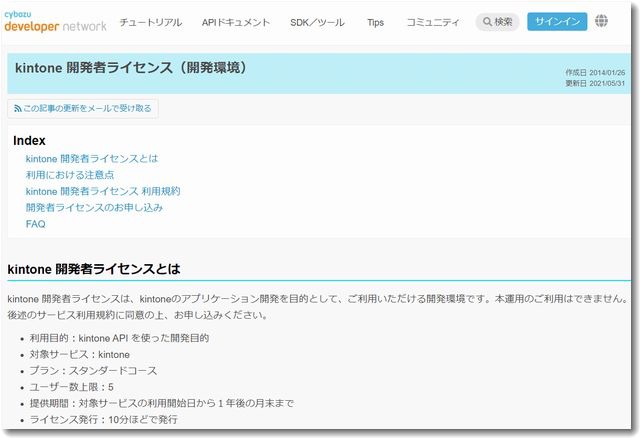The height and width of the screenshot is (438, 640).
Task: Click the 作成日 2014/01/26 date text
Action: click(x=595, y=73)
